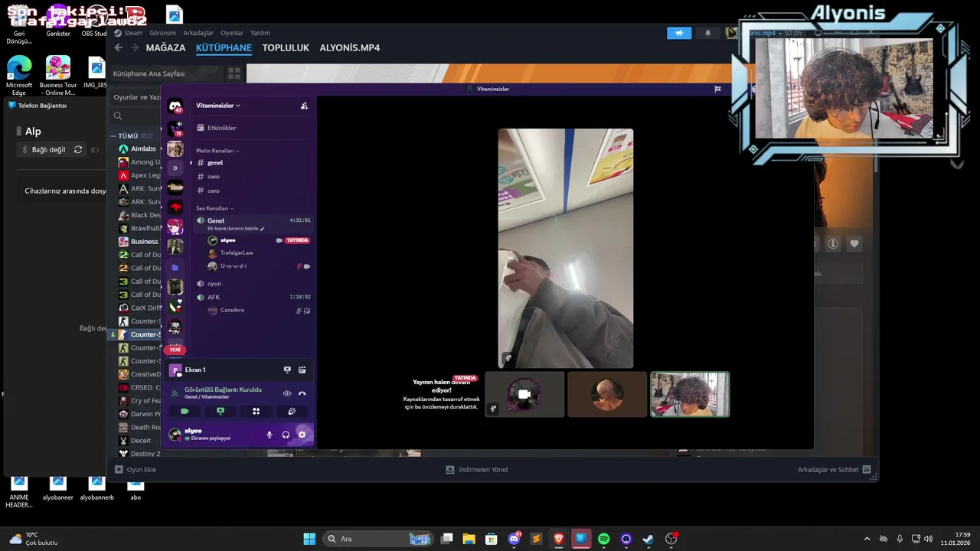Open Arkadaşlar menu in Steam
This screenshot has width=980, height=551.
click(x=198, y=33)
